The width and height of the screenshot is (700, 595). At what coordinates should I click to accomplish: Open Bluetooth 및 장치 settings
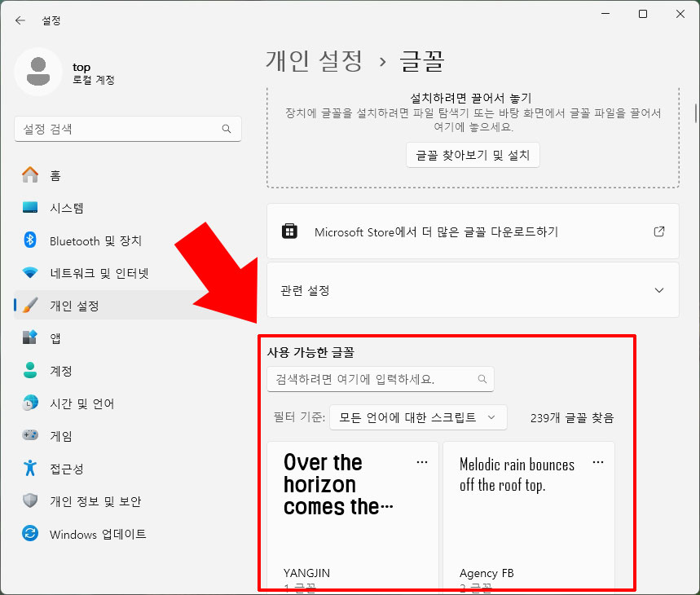click(90, 240)
